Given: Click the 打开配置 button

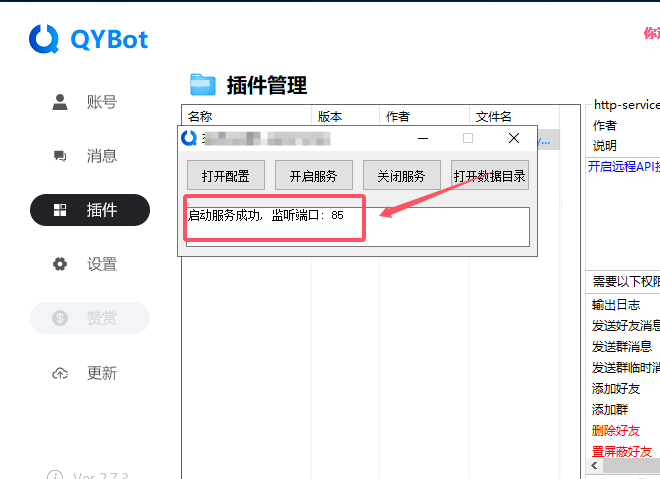Looking at the screenshot, I should pos(226,176).
